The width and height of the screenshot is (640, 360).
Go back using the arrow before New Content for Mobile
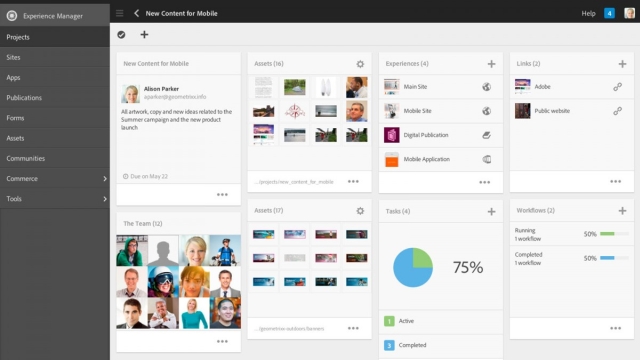click(136, 13)
